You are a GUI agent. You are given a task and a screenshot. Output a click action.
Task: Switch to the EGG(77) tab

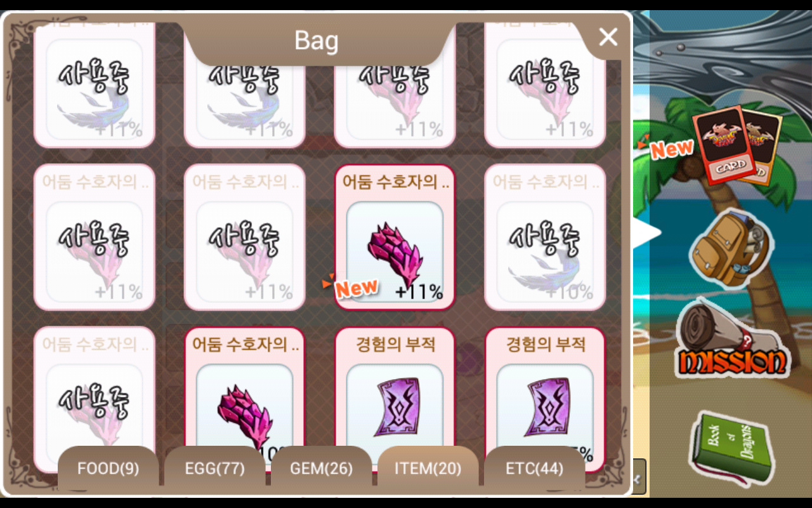pos(214,469)
